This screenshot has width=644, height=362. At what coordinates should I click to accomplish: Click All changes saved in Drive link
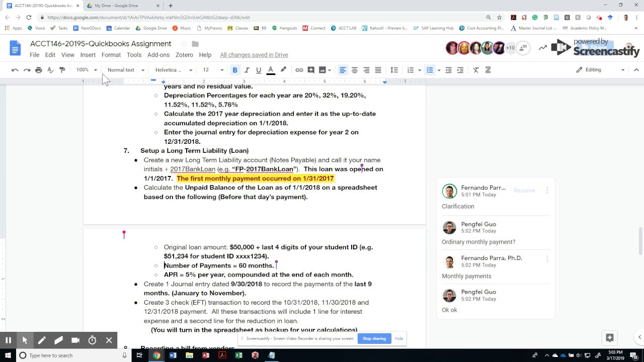pyautogui.click(x=254, y=55)
